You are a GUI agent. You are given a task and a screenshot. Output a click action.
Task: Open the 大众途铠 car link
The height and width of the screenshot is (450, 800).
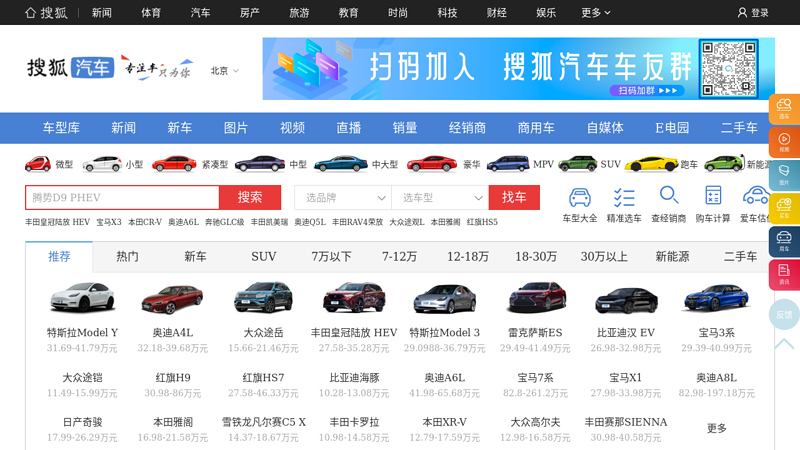[82, 378]
